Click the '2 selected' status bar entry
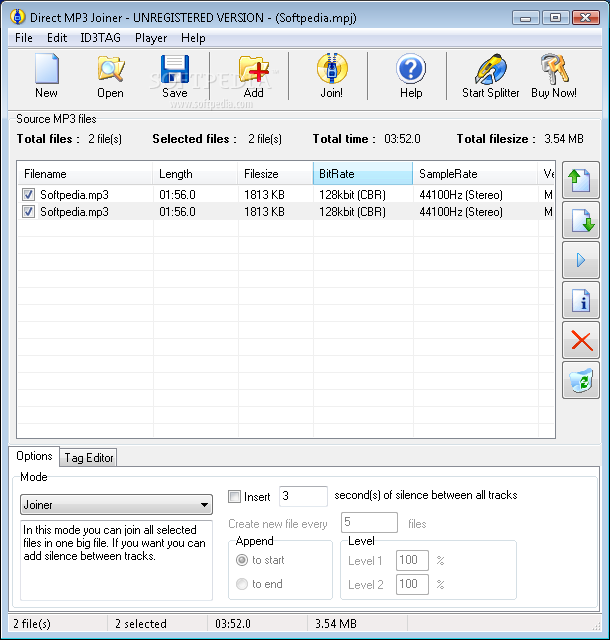The height and width of the screenshot is (640, 610). point(141,624)
